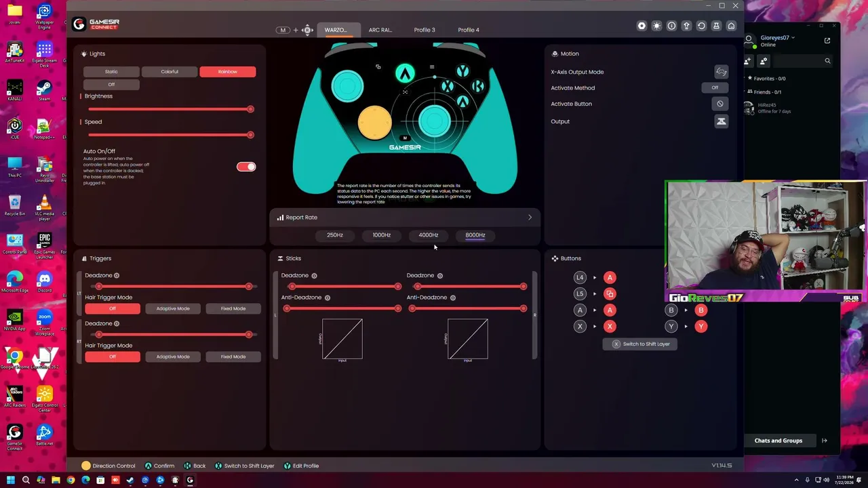The height and width of the screenshot is (488, 868).
Task: Set RT Hair Trigger to Fixed Mode
Action: [233, 357]
